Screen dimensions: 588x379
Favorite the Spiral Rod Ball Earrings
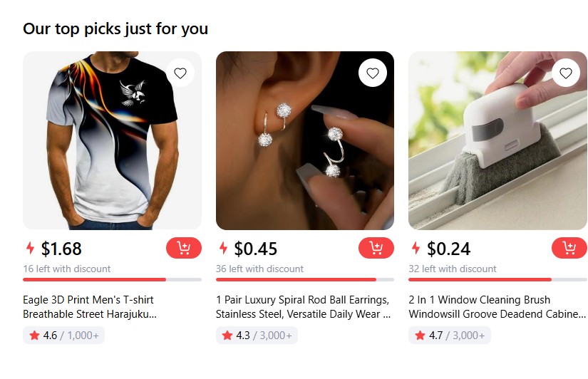tap(373, 73)
